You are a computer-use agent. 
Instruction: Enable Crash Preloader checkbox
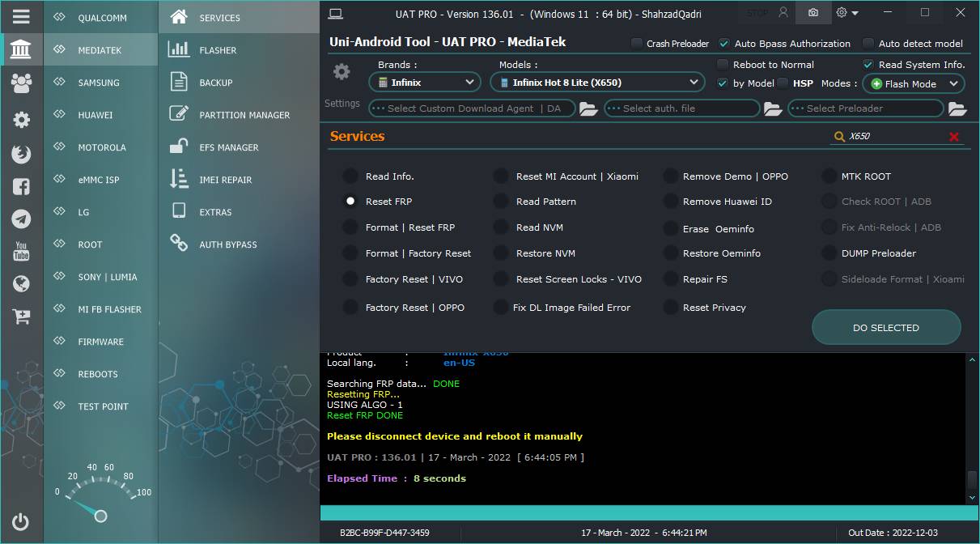pyautogui.click(x=637, y=44)
